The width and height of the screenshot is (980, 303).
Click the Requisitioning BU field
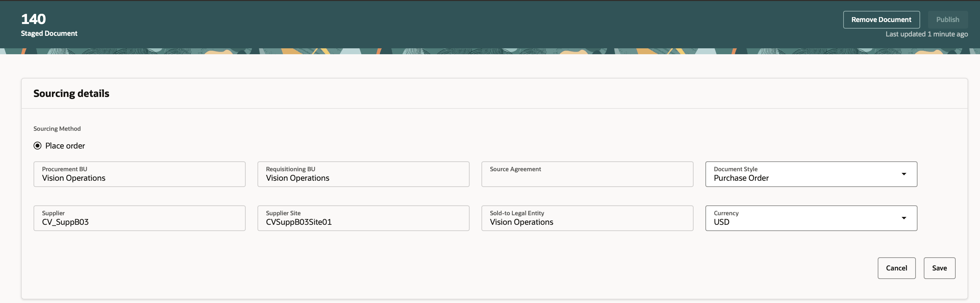(363, 174)
